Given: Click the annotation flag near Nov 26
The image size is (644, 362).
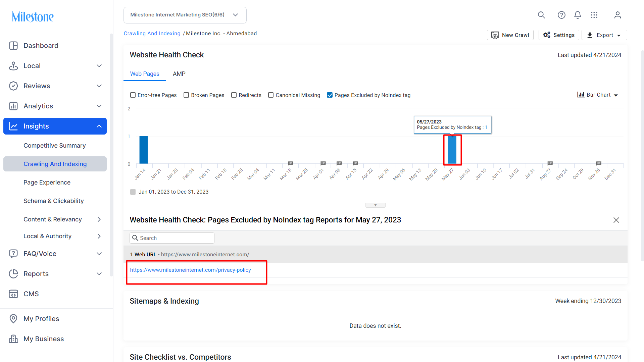Looking at the screenshot, I should pyautogui.click(x=599, y=163).
